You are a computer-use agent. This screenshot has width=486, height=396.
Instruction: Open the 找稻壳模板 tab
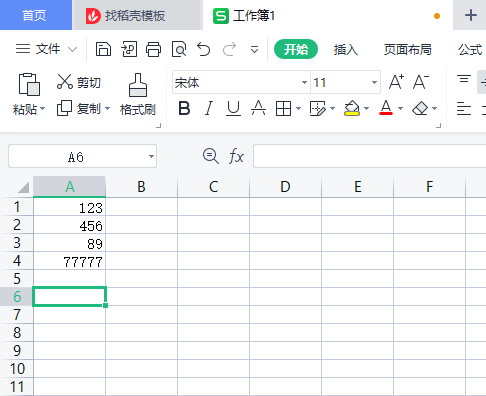137,15
